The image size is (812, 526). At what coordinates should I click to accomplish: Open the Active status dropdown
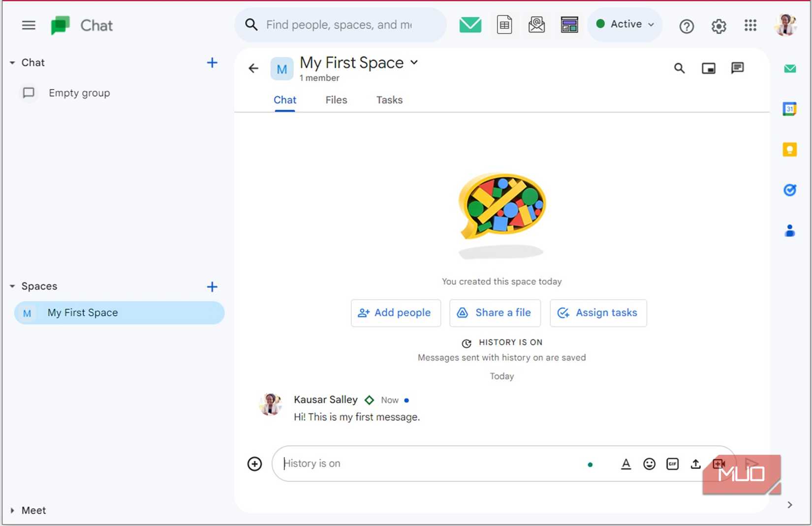(x=625, y=24)
